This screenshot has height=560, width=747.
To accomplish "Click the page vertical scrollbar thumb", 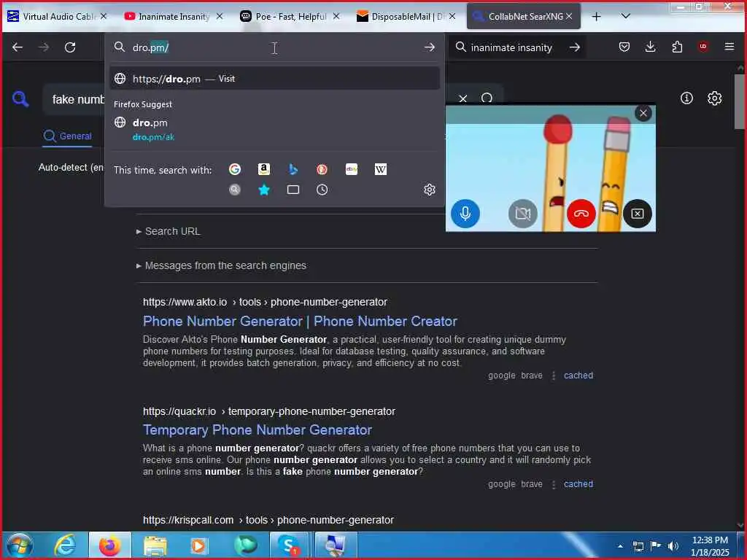I will (740, 101).
